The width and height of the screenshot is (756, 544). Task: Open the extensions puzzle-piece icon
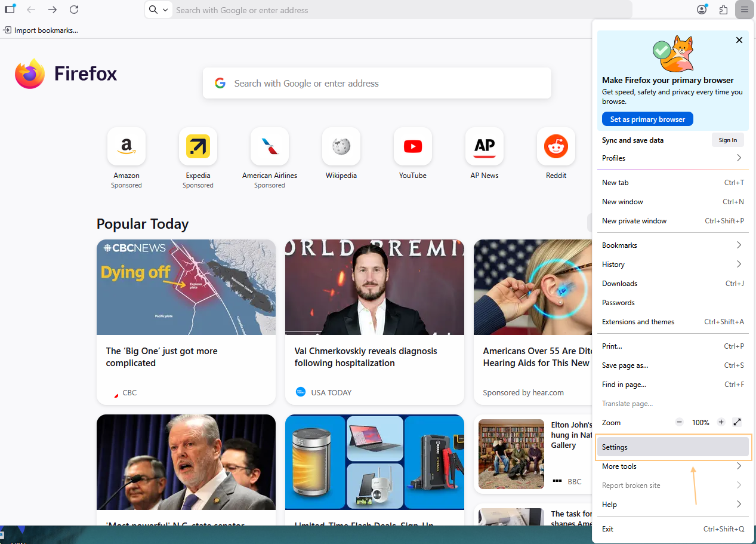coord(723,10)
